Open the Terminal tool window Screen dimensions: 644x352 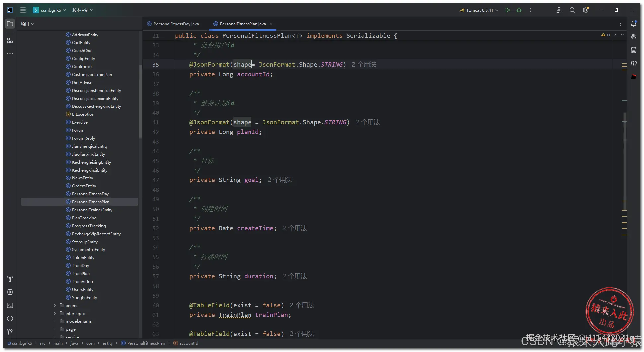click(10, 305)
